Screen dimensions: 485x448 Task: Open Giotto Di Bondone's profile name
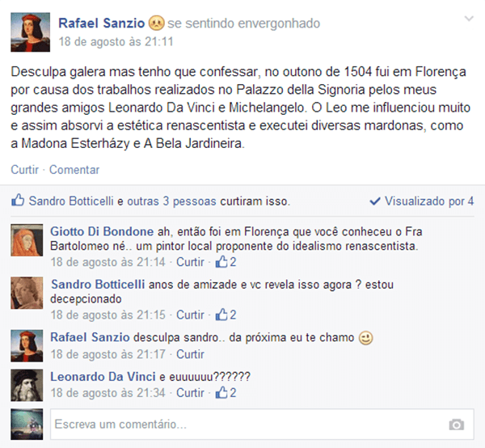(x=102, y=231)
